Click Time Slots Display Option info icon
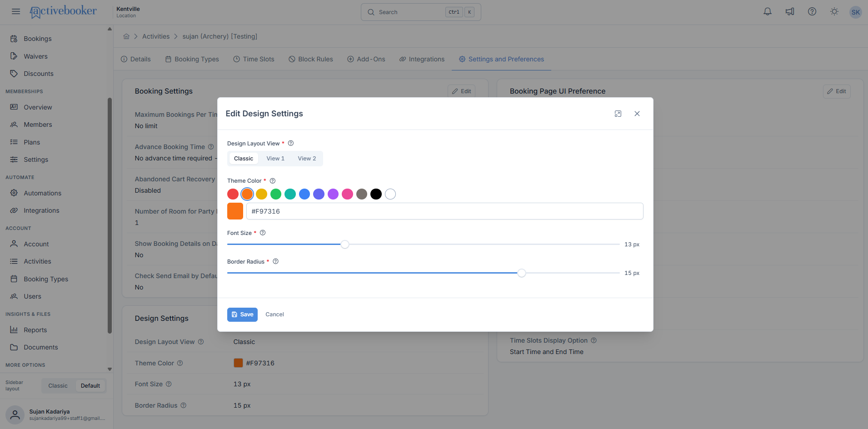 [594, 340]
